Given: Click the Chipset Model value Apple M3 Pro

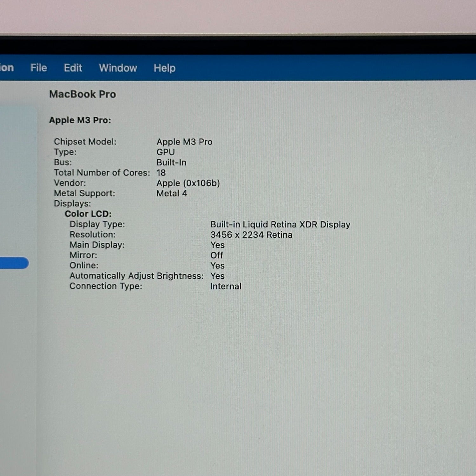Looking at the screenshot, I should pyautogui.click(x=184, y=142).
